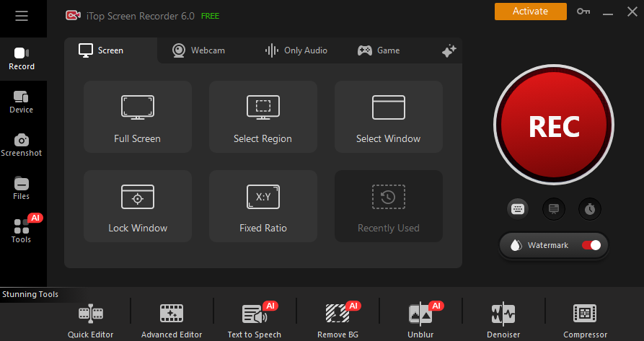
Task: Switch to the Webcam tab
Action: click(x=198, y=50)
